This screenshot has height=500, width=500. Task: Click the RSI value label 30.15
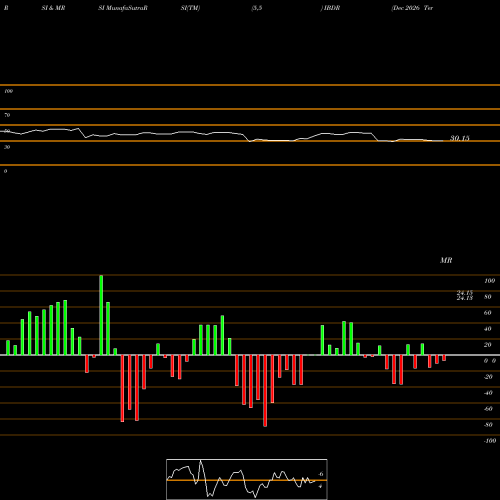coord(460,138)
